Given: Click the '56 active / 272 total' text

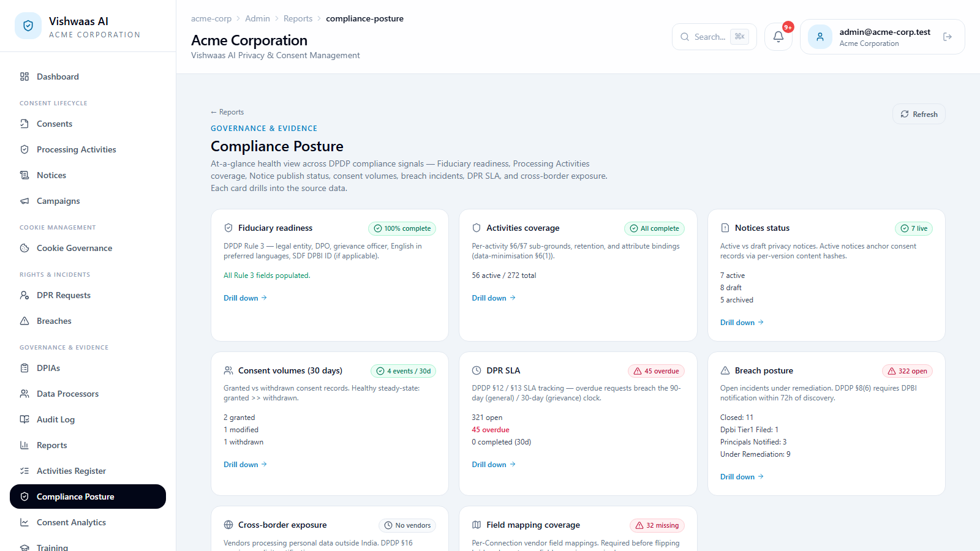Looking at the screenshot, I should (x=503, y=275).
